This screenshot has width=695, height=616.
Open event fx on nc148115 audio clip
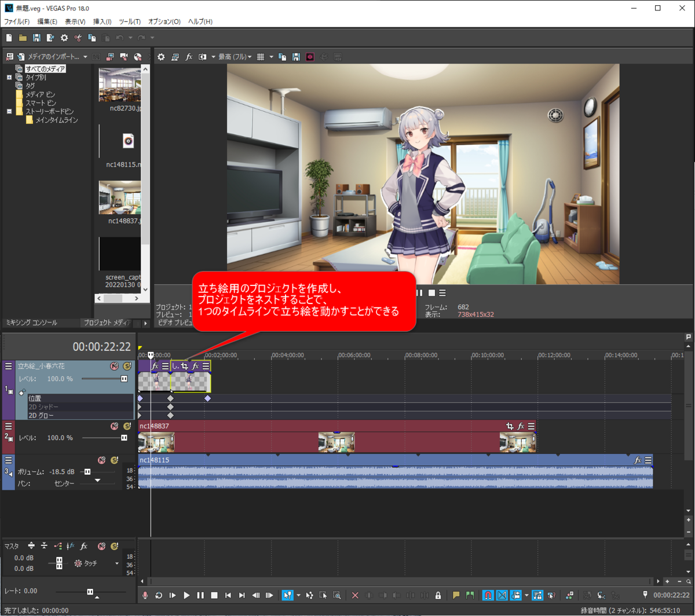click(638, 460)
